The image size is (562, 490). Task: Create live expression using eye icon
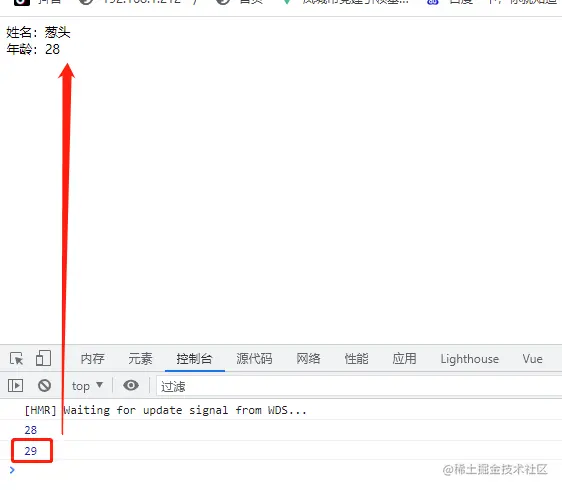[x=131, y=385]
